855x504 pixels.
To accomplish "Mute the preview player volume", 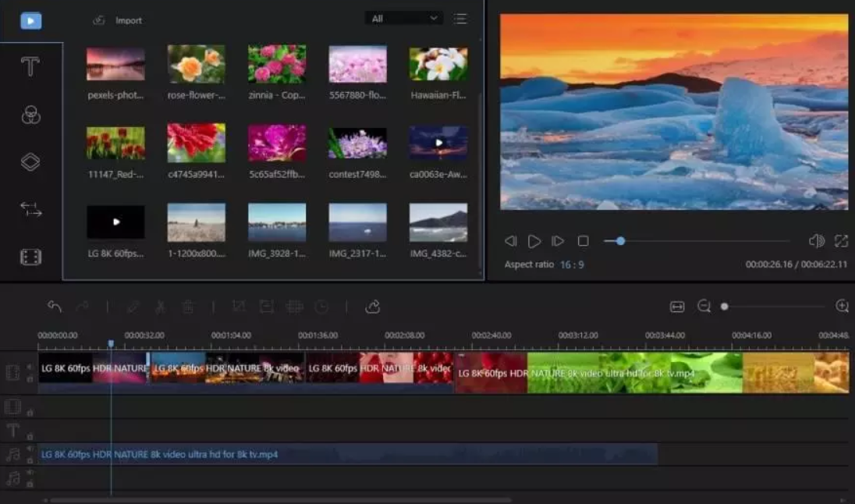I will point(816,241).
